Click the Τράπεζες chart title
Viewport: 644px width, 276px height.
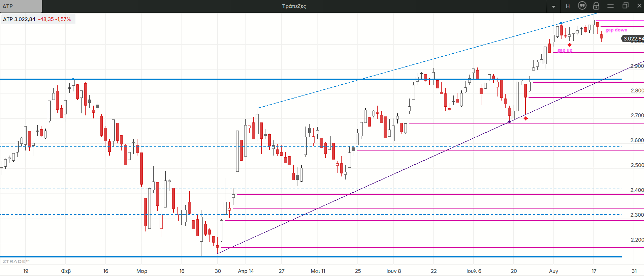[x=294, y=6]
